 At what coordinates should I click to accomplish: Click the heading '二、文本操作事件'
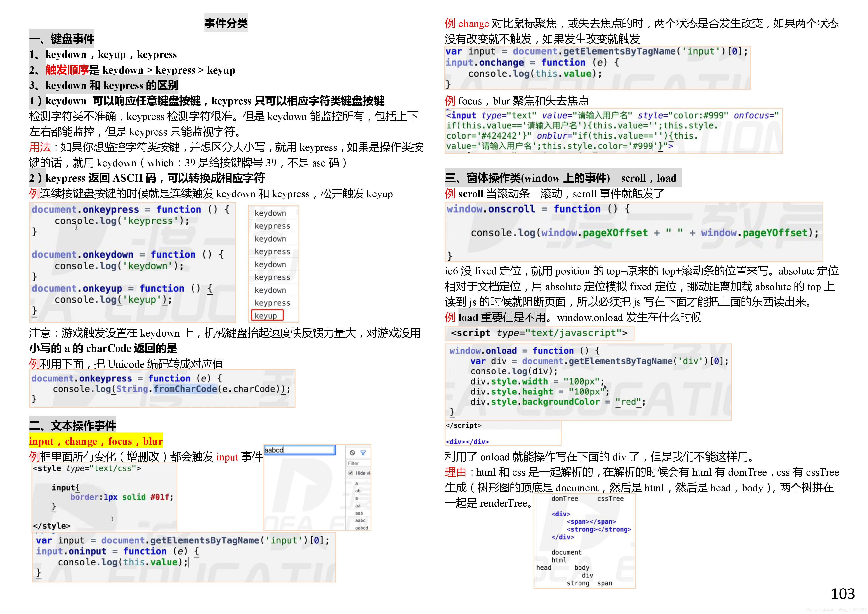tap(72, 426)
